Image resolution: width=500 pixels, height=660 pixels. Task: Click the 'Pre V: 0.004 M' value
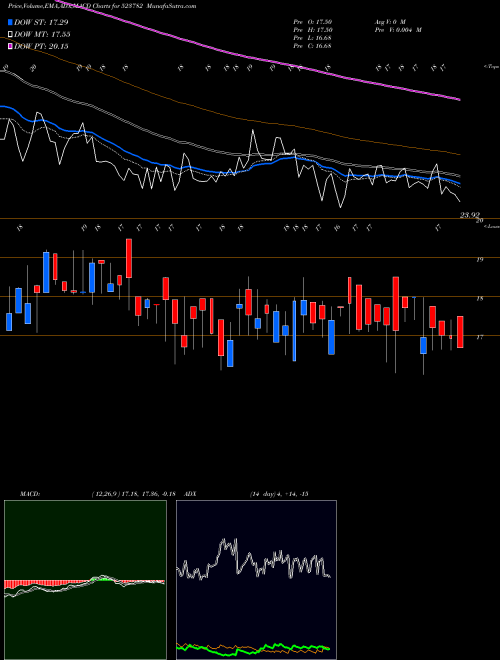pos(398,30)
